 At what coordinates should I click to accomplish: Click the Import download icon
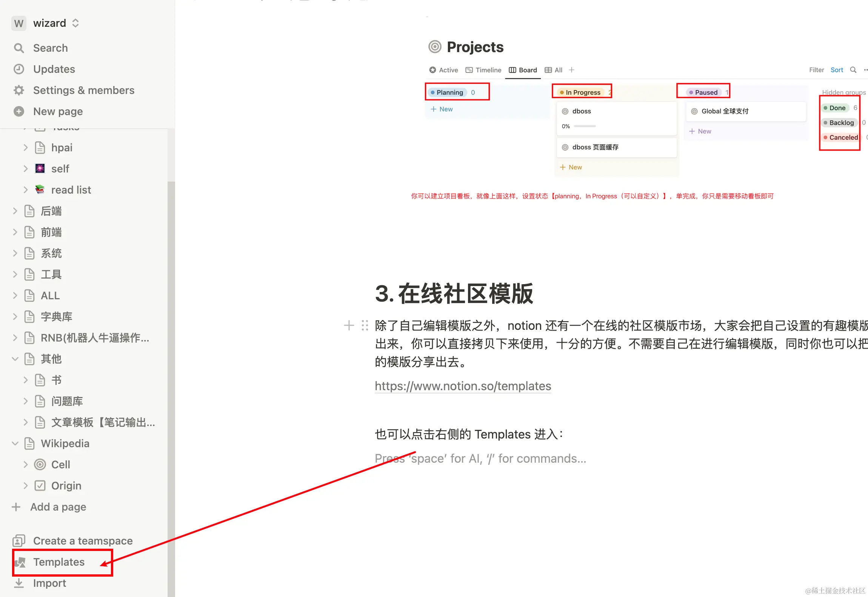pos(18,583)
